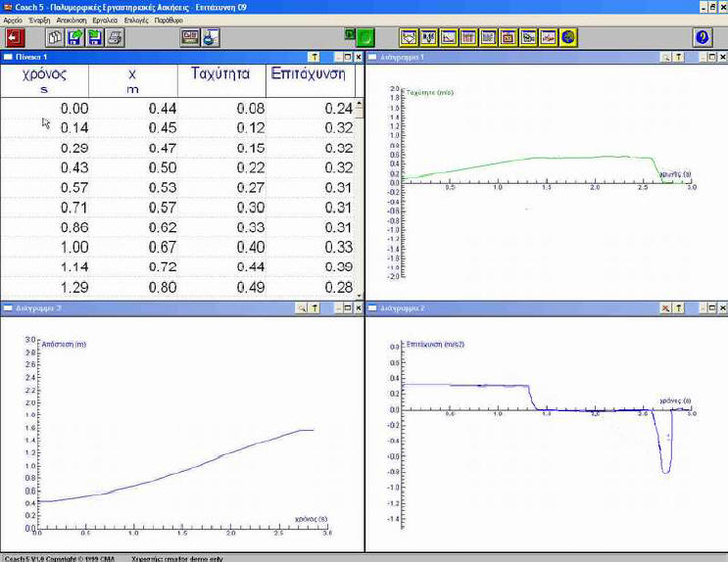Click the position cell 0.62
Screen dimensions: 728x562
(x=163, y=227)
